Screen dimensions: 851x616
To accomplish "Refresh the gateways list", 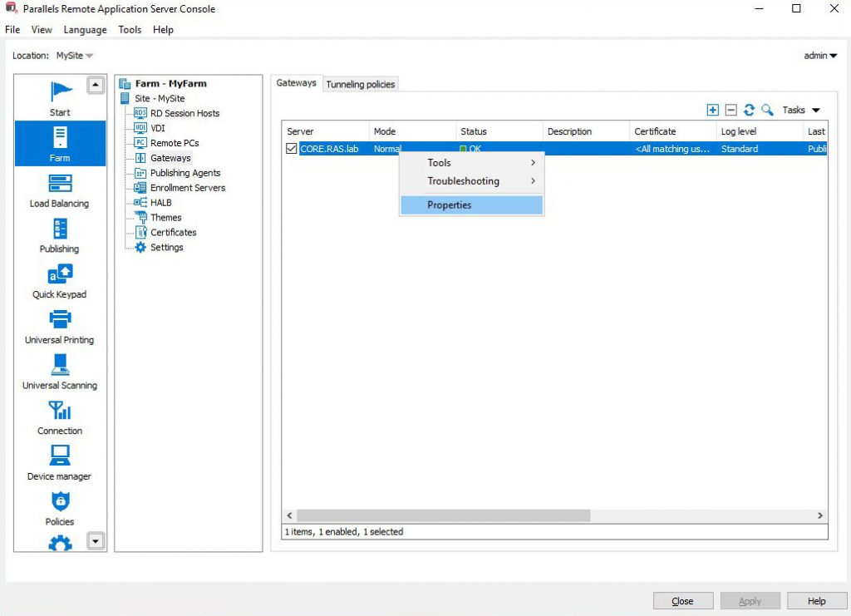I will pos(749,111).
